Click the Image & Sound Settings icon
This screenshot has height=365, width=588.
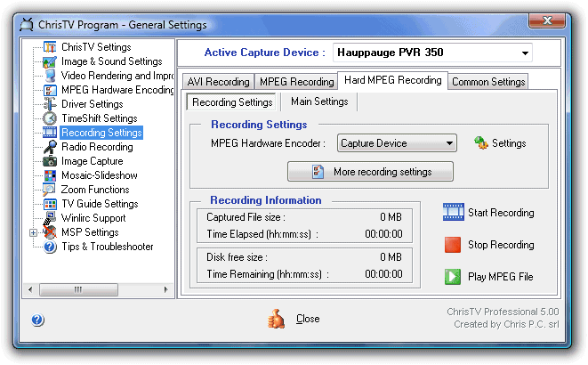coord(50,61)
